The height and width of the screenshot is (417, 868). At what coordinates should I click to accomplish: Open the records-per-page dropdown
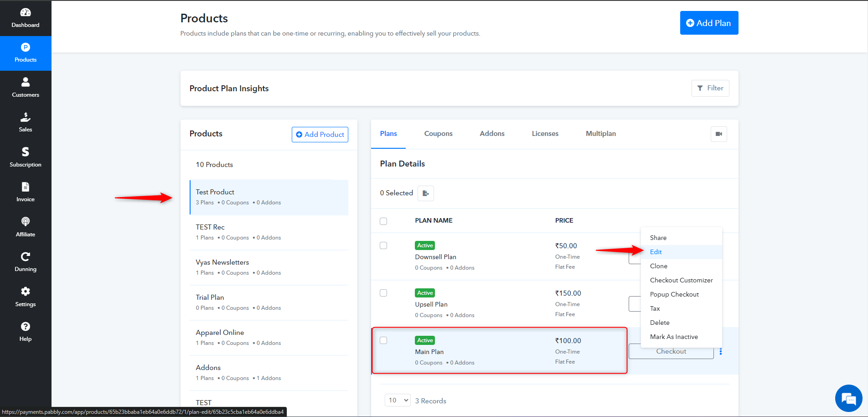coord(398,400)
